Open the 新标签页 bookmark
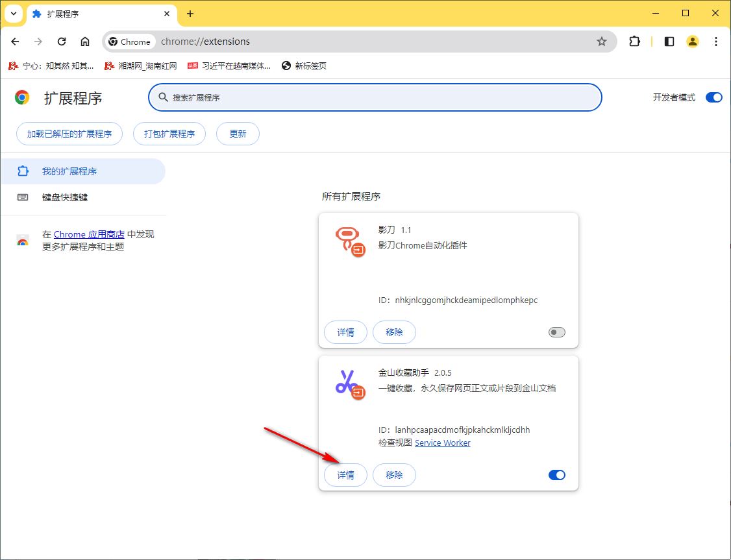This screenshot has height=560, width=731. [304, 66]
